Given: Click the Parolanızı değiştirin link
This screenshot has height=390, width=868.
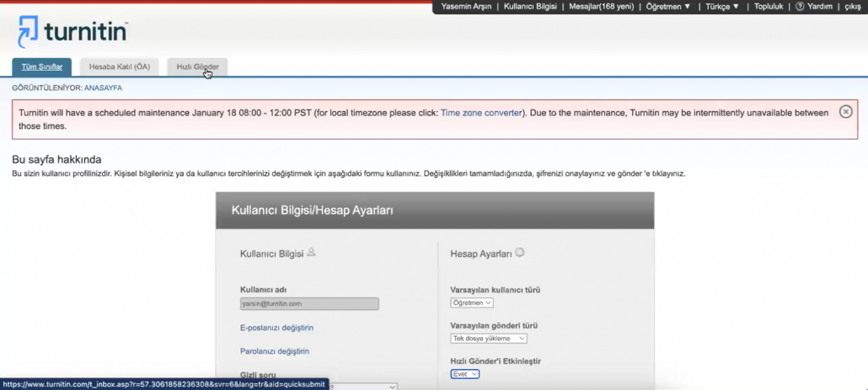Looking at the screenshot, I should pyautogui.click(x=274, y=351).
